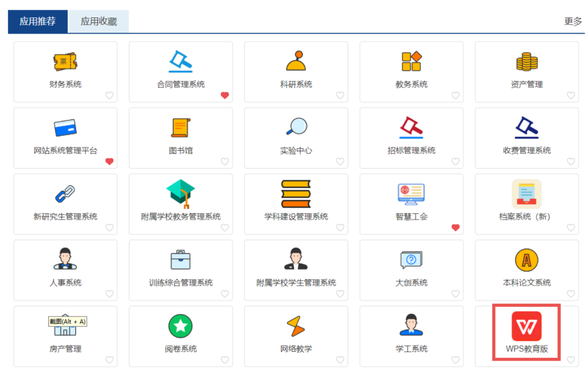Click the 更多 link

pyautogui.click(x=573, y=21)
